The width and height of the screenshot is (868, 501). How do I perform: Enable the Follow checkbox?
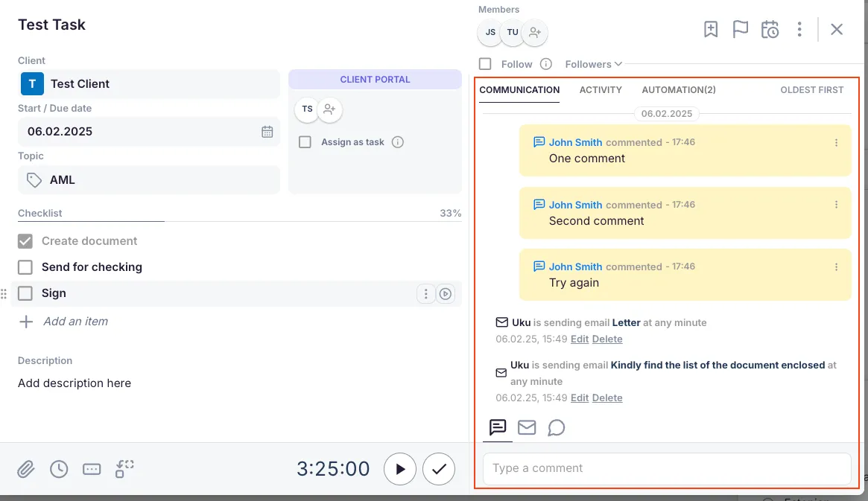click(x=485, y=64)
